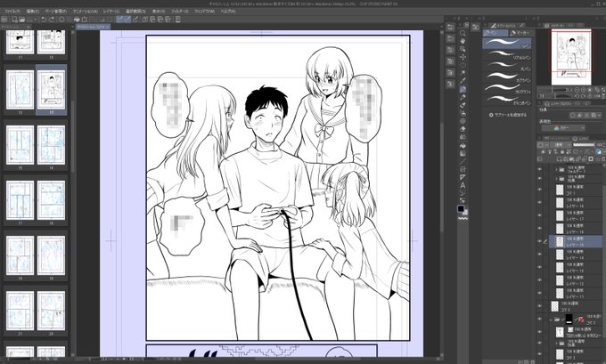Choose the ざらつきペン sub tool

[507, 101]
